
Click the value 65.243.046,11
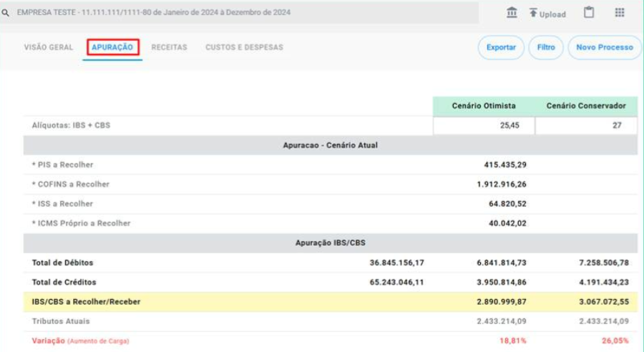[396, 282]
